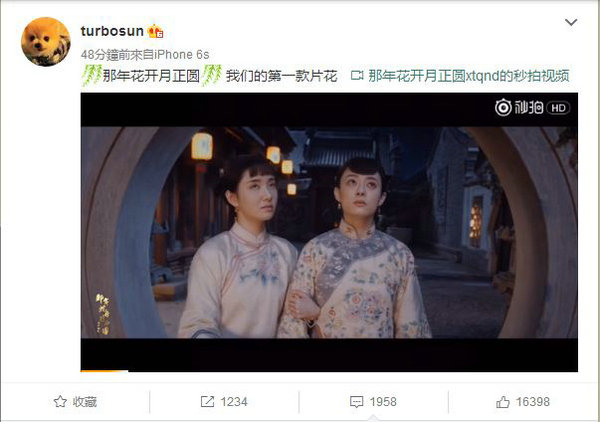Favorite the post via 收藏 label
Screen dimensions: 600x422
click(85, 402)
